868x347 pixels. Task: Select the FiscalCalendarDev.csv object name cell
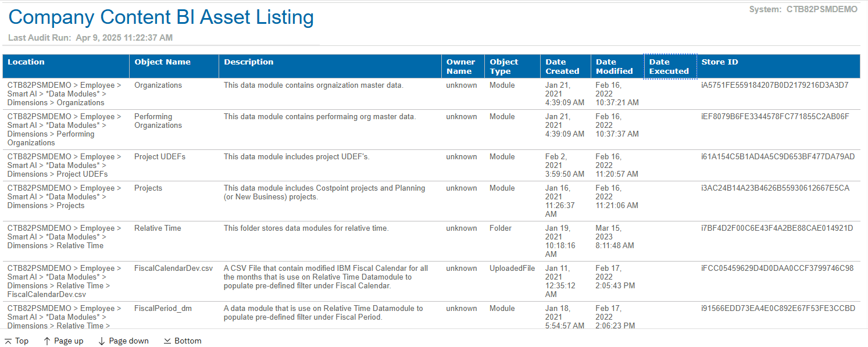(173, 269)
